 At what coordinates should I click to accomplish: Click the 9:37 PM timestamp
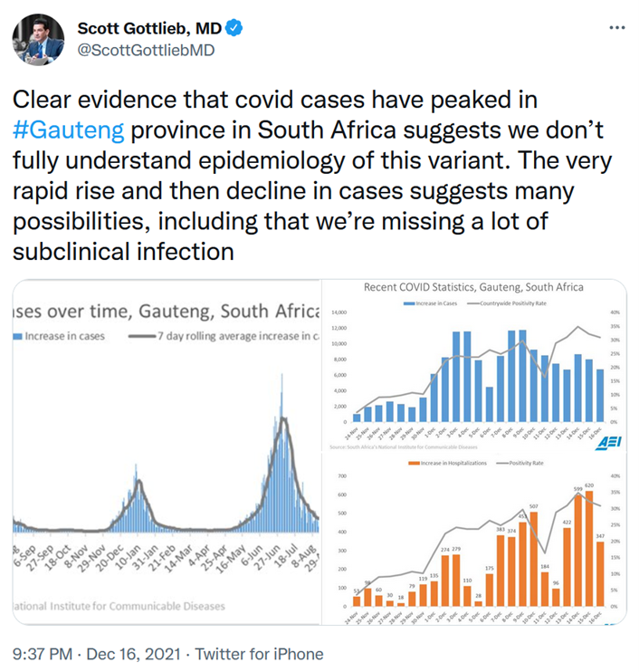(x=42, y=652)
